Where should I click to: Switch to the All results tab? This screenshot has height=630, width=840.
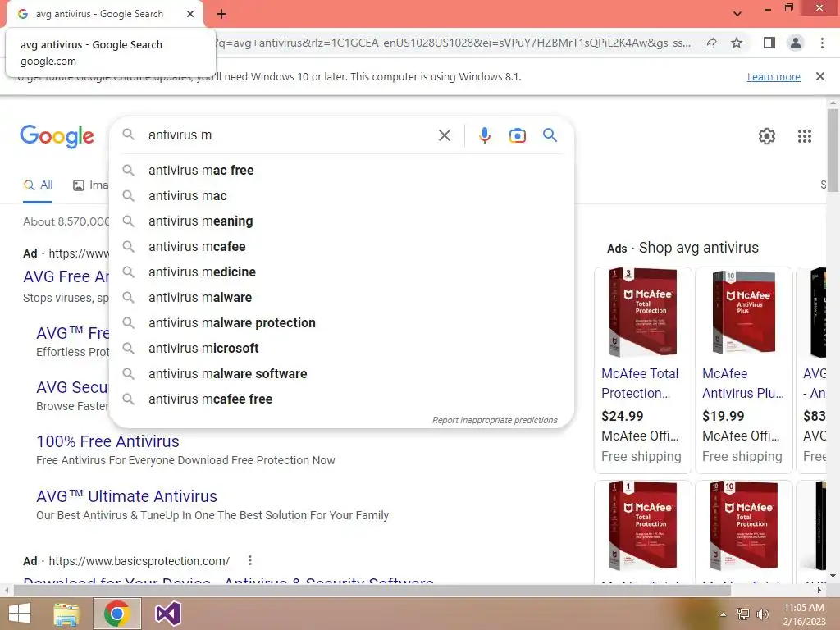click(38, 185)
